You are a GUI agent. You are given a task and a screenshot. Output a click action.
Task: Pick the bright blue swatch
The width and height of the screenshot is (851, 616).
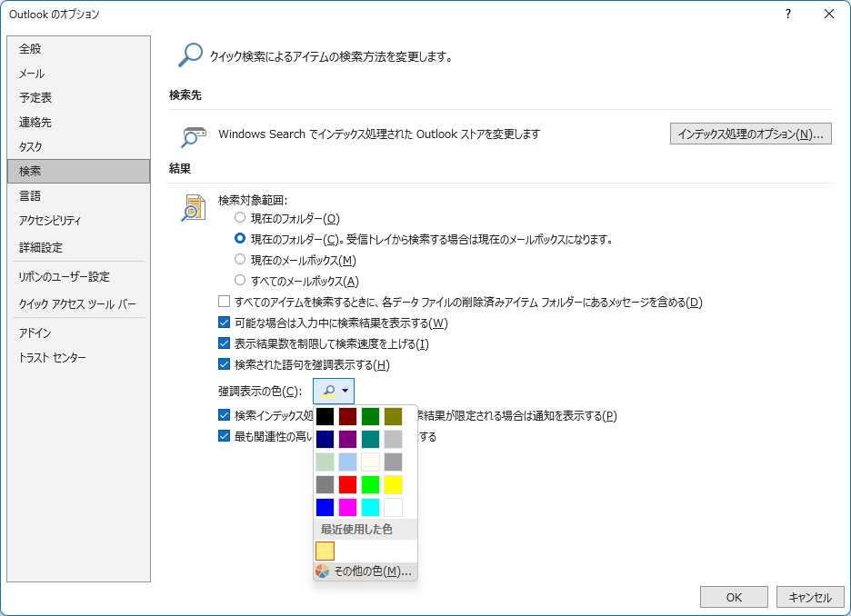coord(325,508)
